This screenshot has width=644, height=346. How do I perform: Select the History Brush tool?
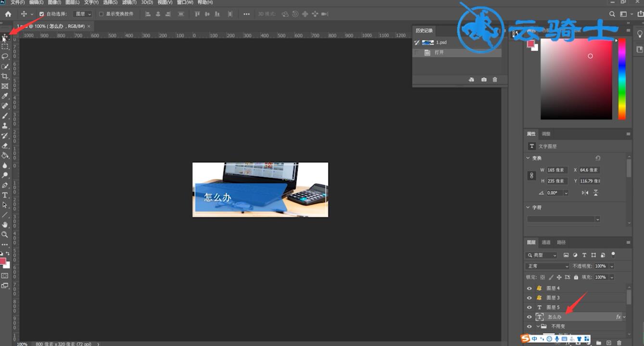(5, 136)
